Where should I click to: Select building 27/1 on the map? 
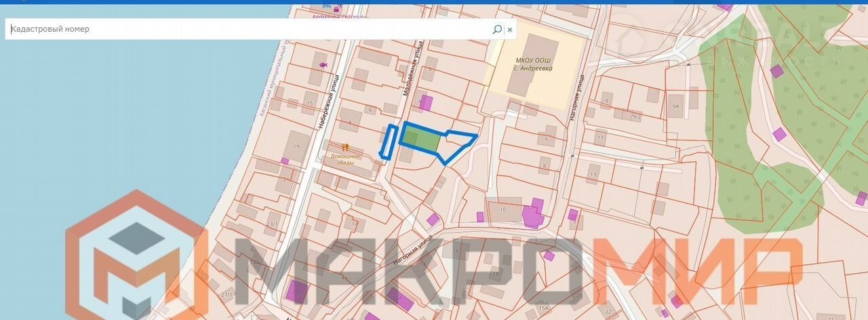226,295
